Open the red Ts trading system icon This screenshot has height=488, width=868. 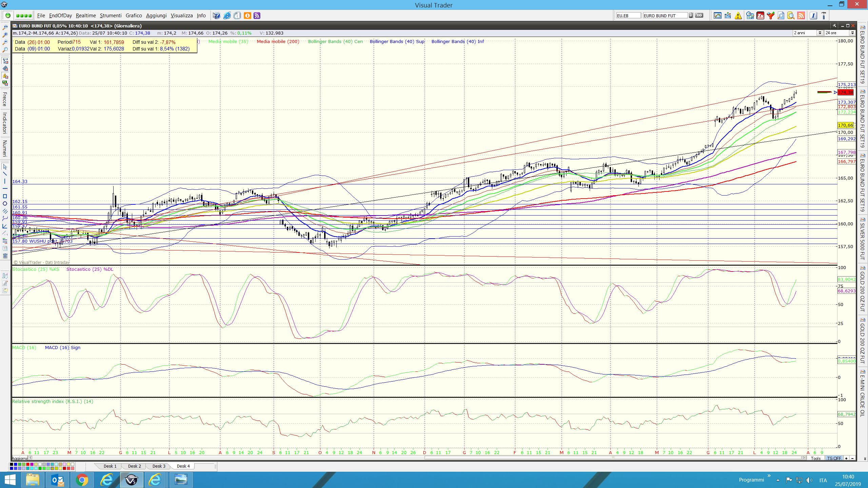click(760, 16)
